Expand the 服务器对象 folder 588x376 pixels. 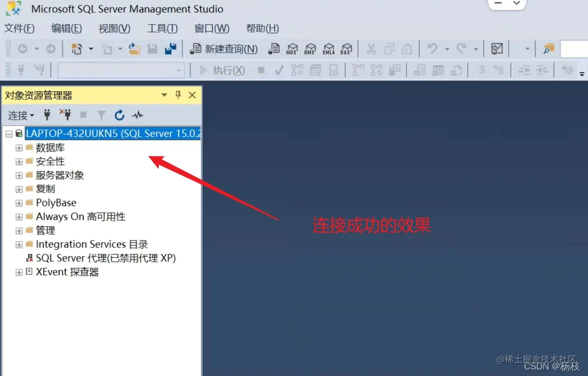pos(19,175)
